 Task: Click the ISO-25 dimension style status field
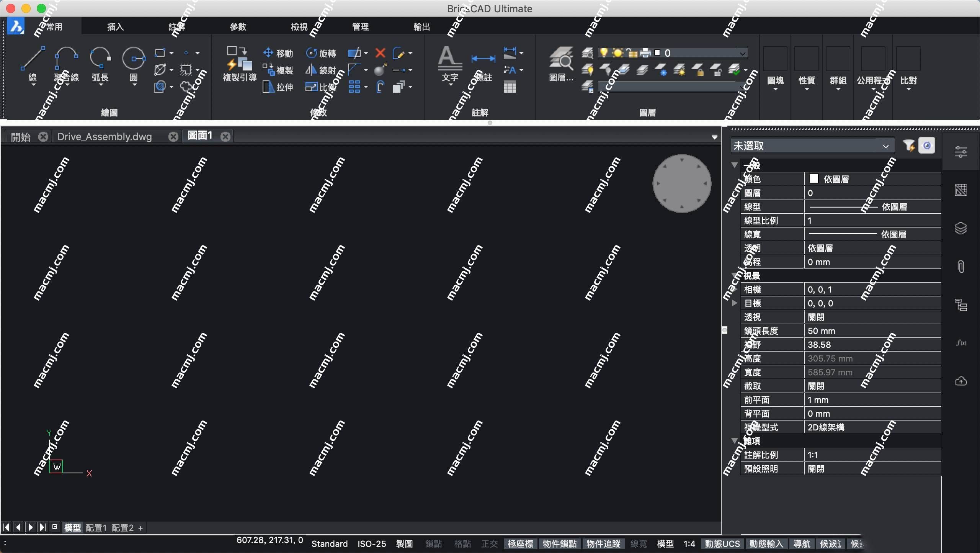(371, 544)
